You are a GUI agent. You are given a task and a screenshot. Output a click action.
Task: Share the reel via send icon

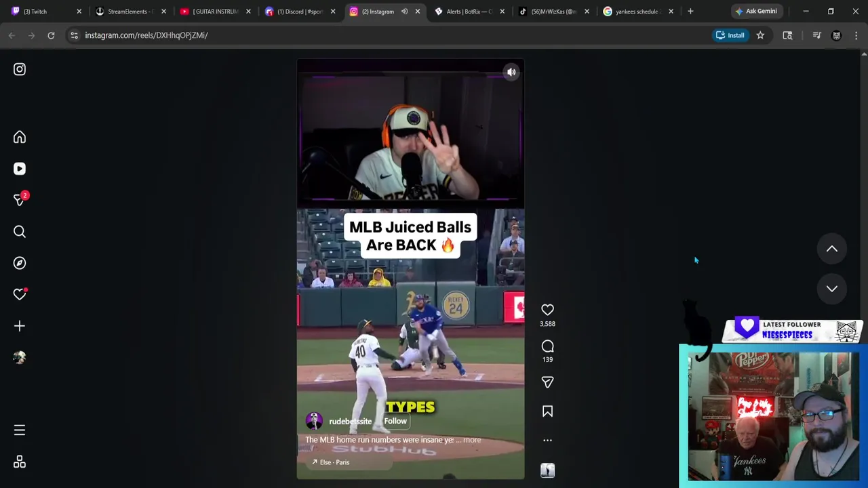tap(547, 382)
